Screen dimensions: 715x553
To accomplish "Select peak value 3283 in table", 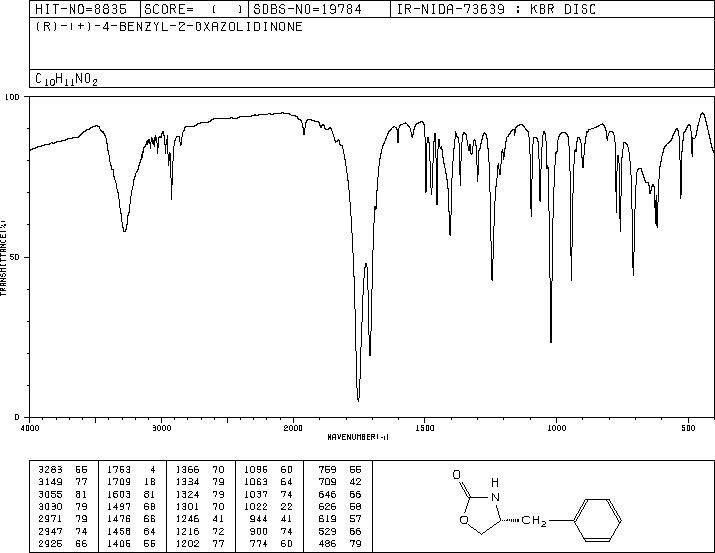I will pos(50,469).
